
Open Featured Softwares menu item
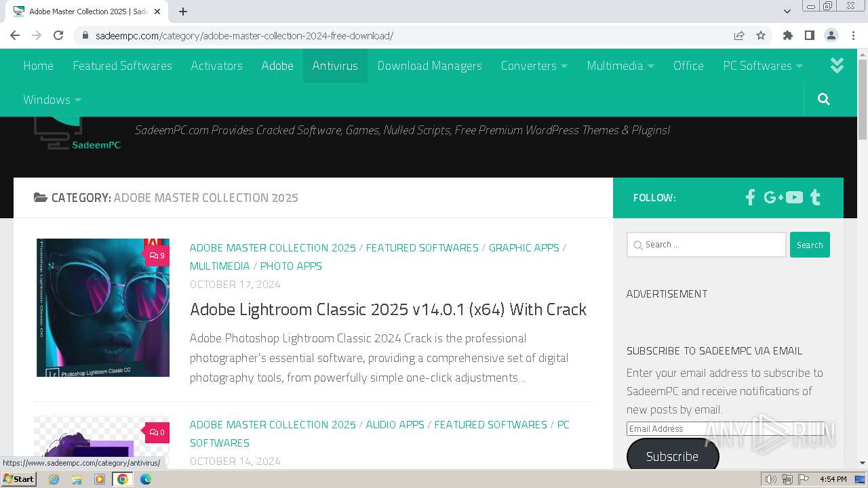(x=122, y=66)
